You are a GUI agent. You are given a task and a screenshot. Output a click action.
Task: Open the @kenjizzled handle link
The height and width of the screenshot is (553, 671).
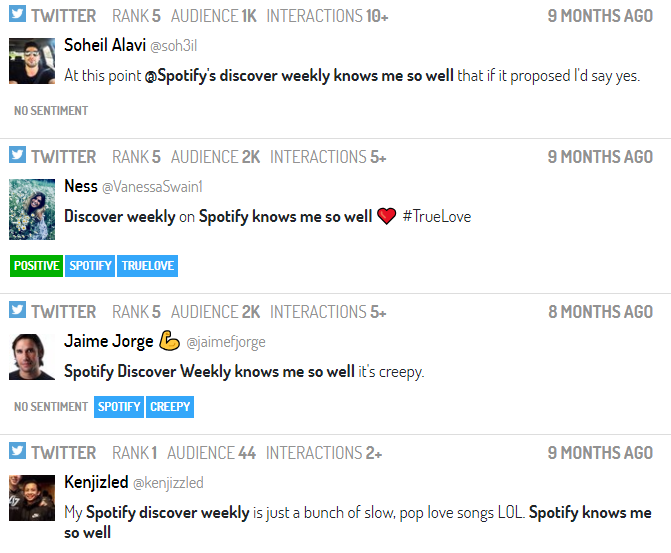click(x=168, y=483)
